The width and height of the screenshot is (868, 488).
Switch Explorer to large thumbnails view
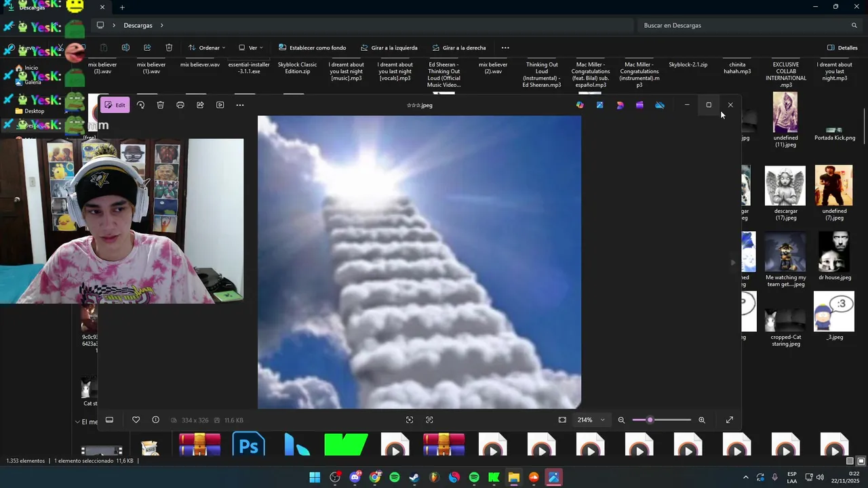click(861, 461)
